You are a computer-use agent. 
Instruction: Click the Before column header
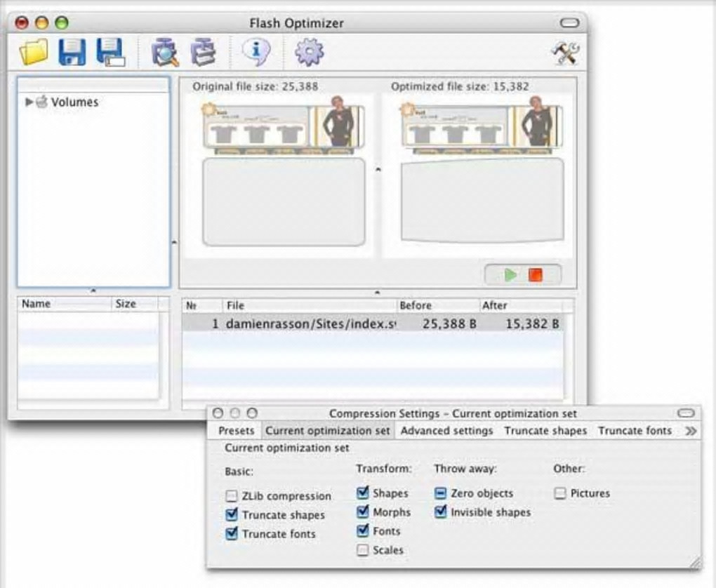[438, 305]
